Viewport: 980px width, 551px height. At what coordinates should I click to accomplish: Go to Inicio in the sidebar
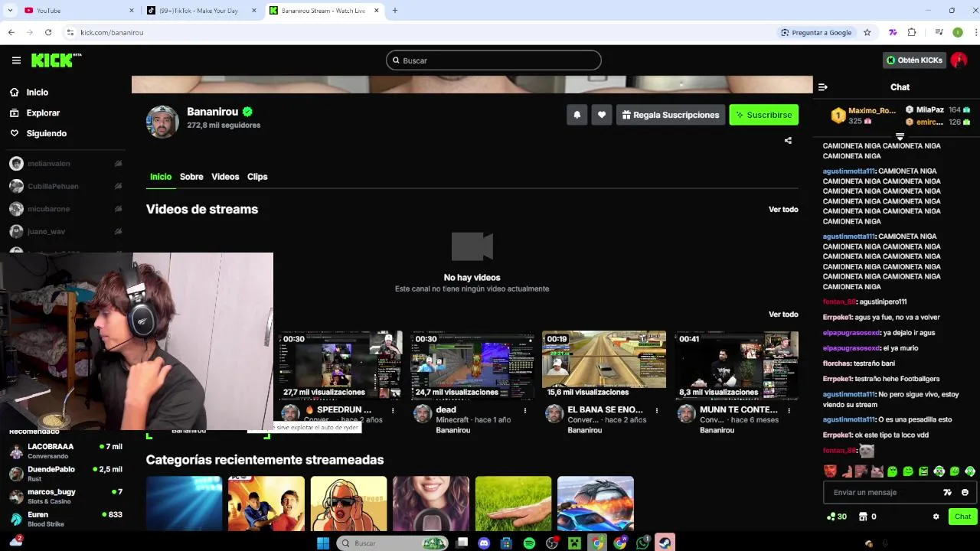click(37, 92)
